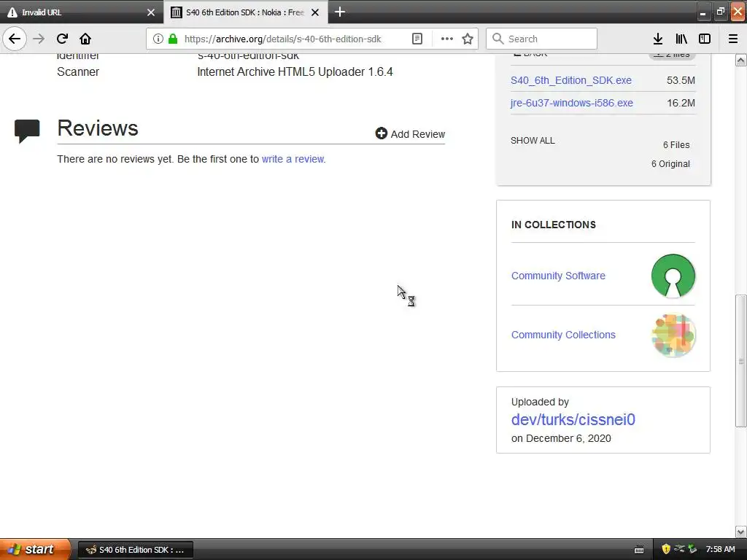The width and height of the screenshot is (747, 560).
Task: Click the vertical scrollbar thumb
Action: pos(740,361)
